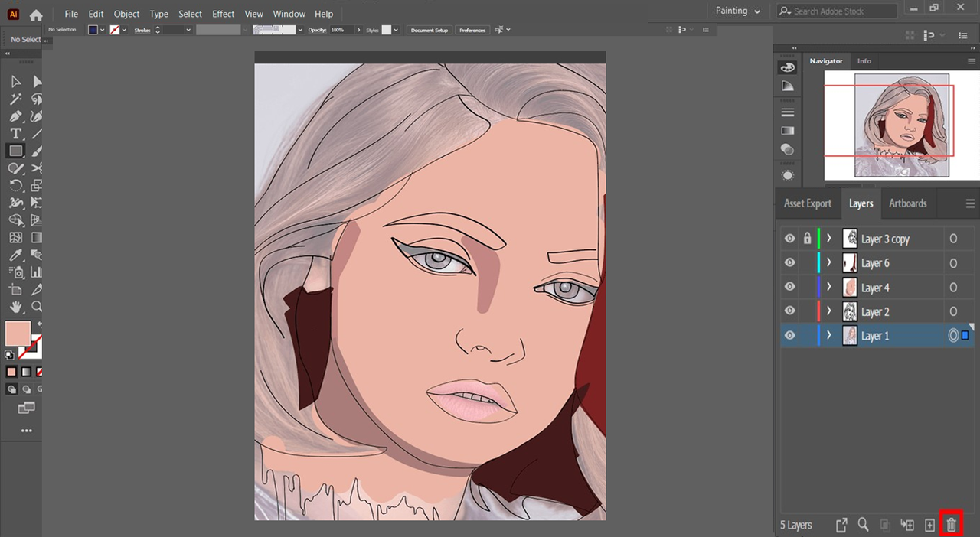Open the Painting workspace dropdown
Viewport: 980px width, 537px height.
pyautogui.click(x=738, y=11)
